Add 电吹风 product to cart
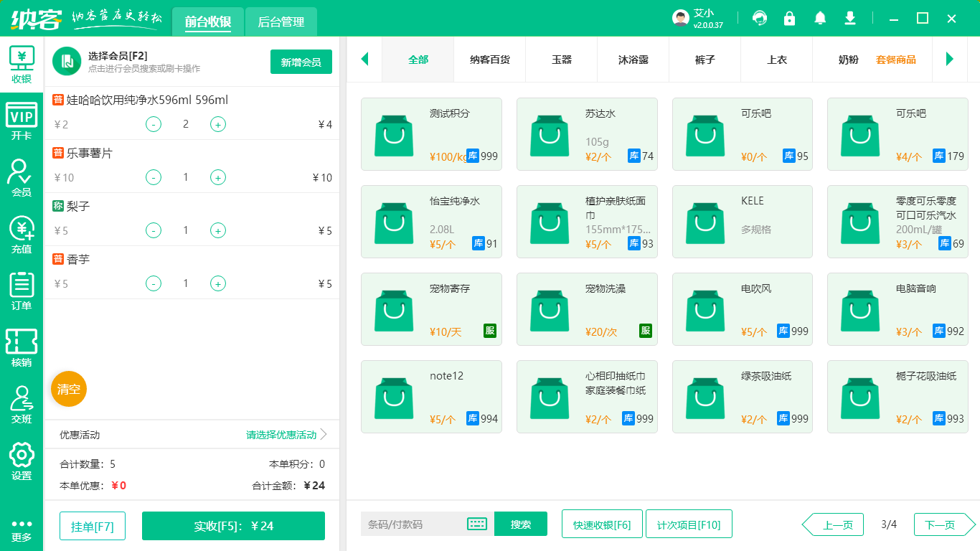980x551 pixels. coord(743,309)
